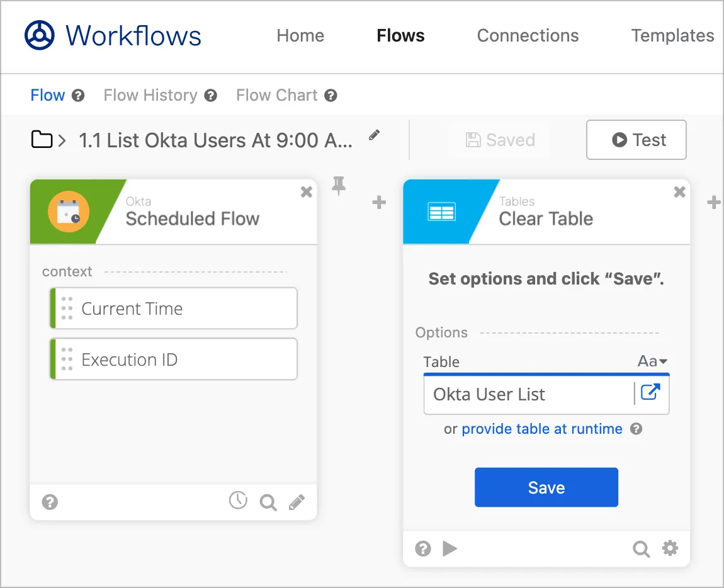This screenshot has height=588, width=724.
Task: Run the Clear Table card with the play icon
Action: 450,548
